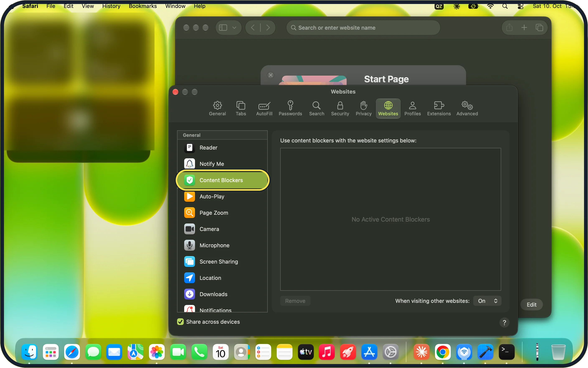Open a new tab with plus icon
588x368 pixels.
click(524, 28)
